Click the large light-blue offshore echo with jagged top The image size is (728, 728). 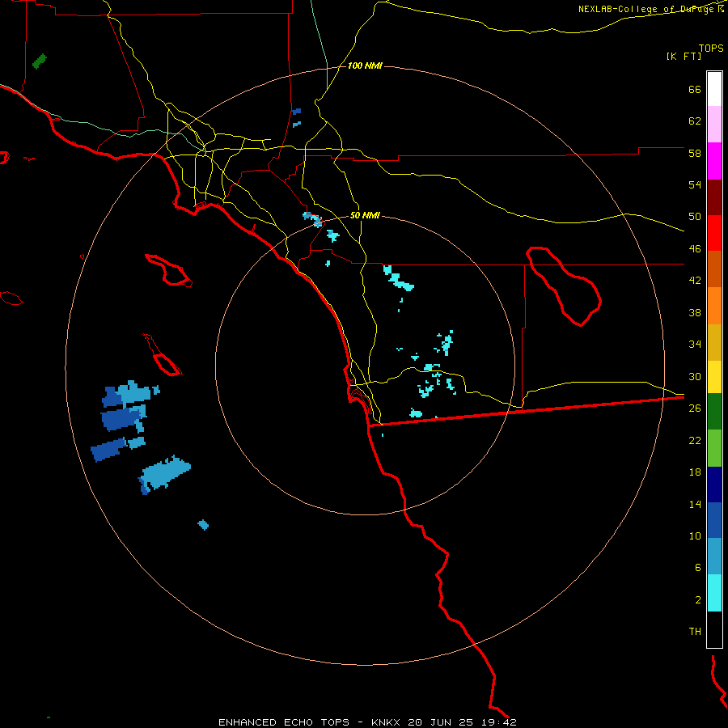(165, 473)
